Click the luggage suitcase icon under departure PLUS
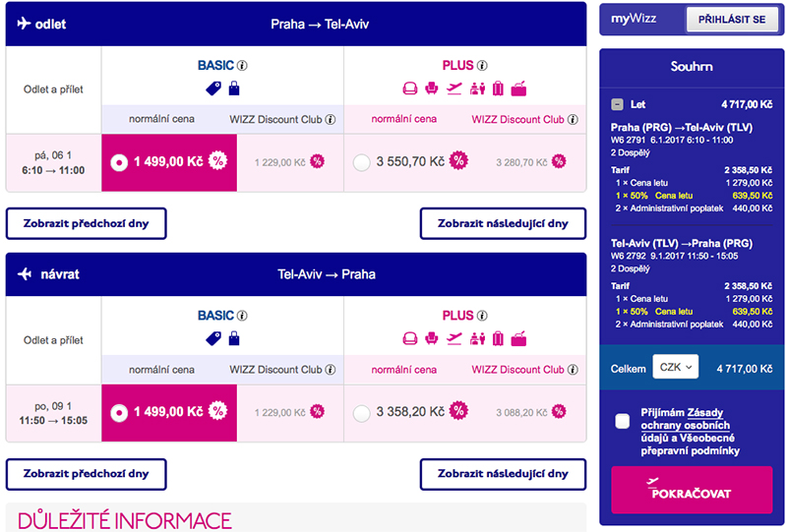The height and width of the screenshot is (532, 787). click(498, 89)
